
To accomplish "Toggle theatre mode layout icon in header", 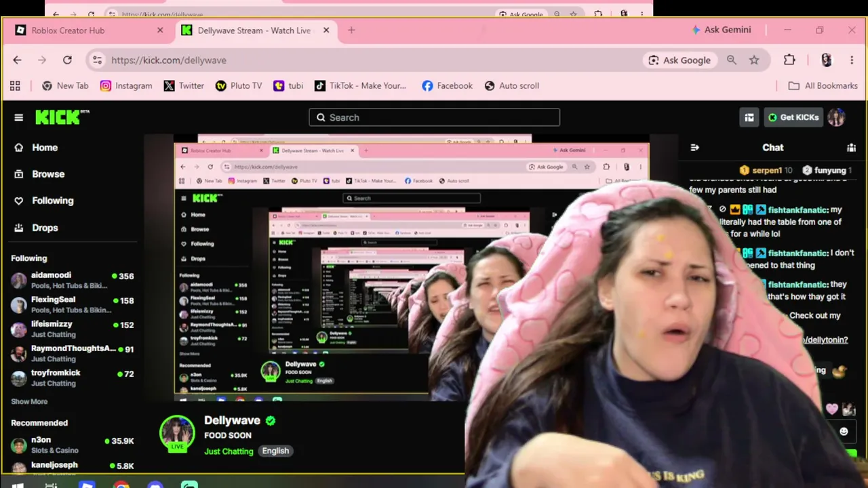I will click(749, 117).
